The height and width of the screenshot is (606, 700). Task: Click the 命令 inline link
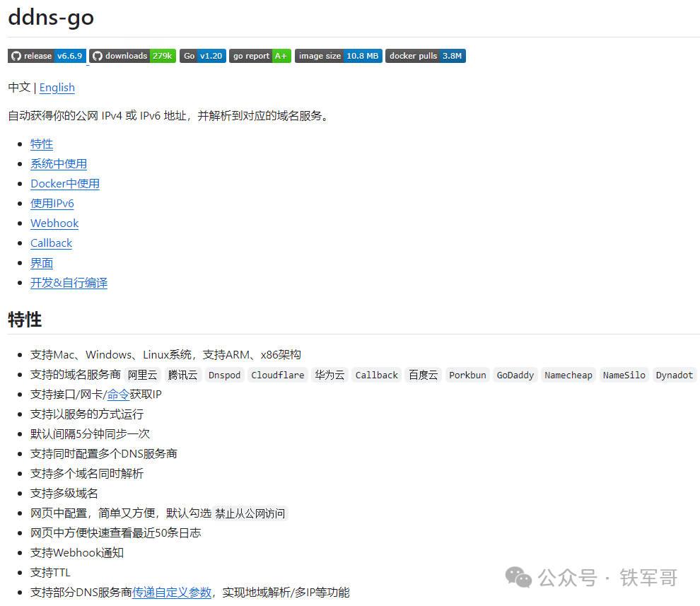pos(118,394)
